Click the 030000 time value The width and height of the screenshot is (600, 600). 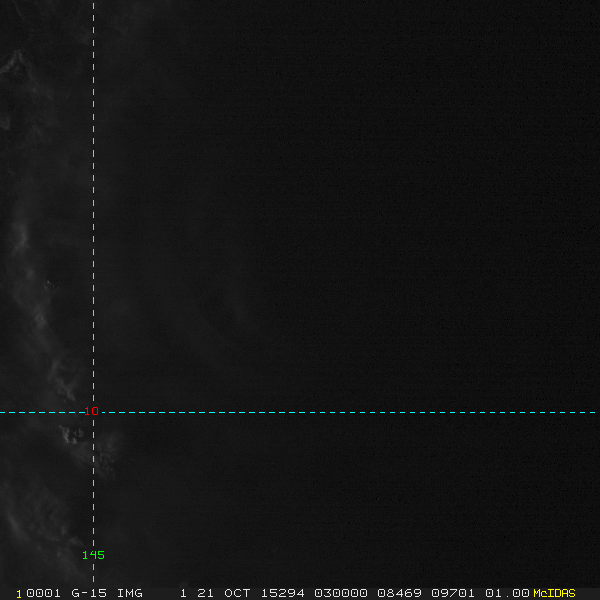point(341,593)
